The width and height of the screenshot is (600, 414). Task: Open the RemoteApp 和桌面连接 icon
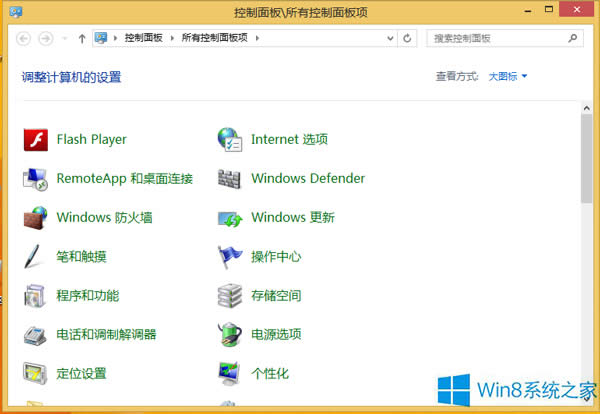point(35,179)
